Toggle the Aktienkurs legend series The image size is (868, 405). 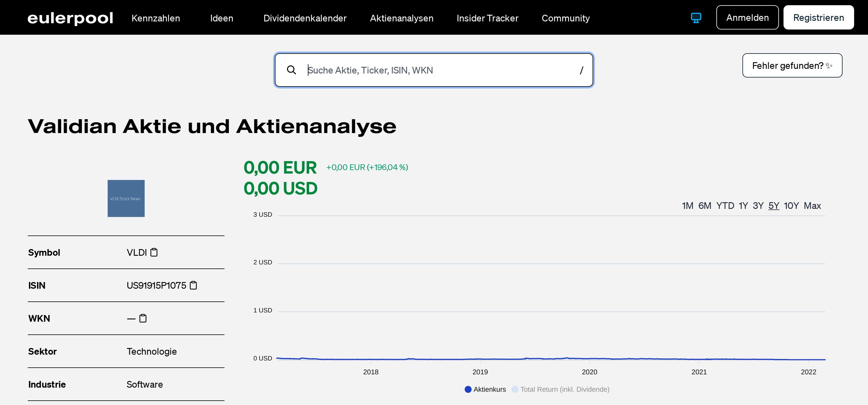click(x=485, y=389)
